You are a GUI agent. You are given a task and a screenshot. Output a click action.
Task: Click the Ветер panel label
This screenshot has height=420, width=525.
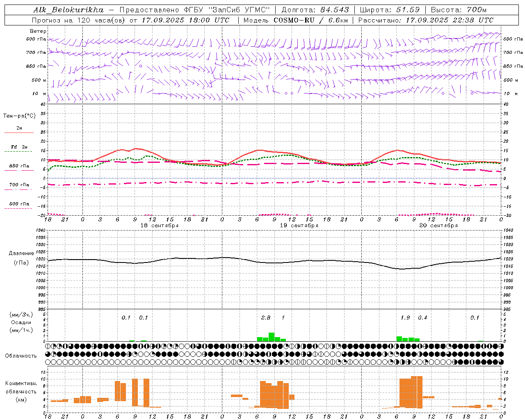38,31
